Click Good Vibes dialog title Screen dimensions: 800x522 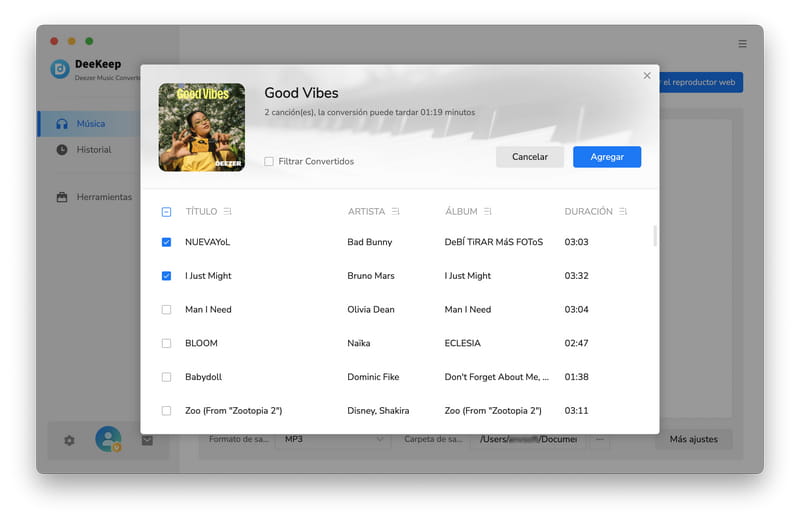tap(301, 93)
